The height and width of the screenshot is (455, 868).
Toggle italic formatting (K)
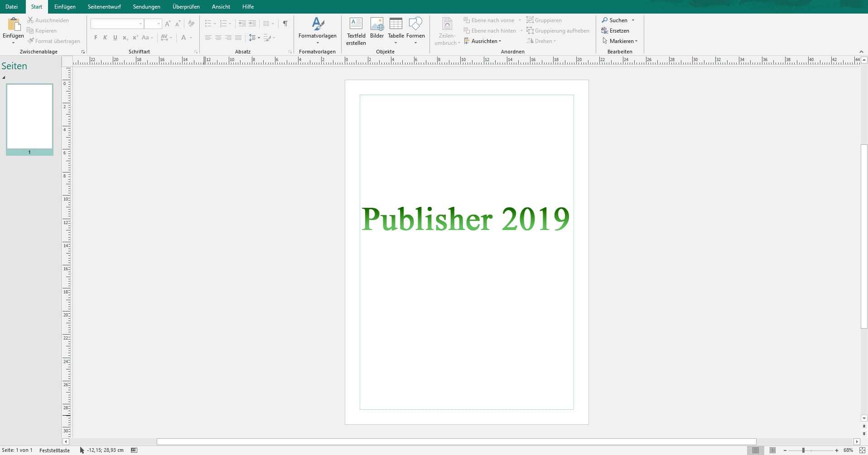tap(105, 38)
